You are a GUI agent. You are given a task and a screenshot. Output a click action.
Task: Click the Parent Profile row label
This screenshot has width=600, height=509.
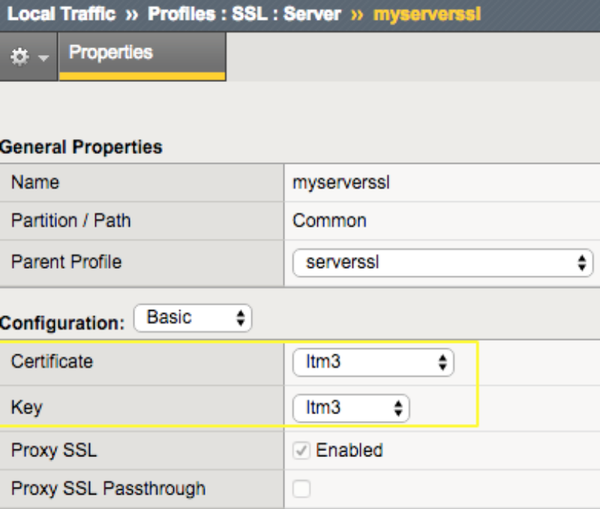coord(66,262)
